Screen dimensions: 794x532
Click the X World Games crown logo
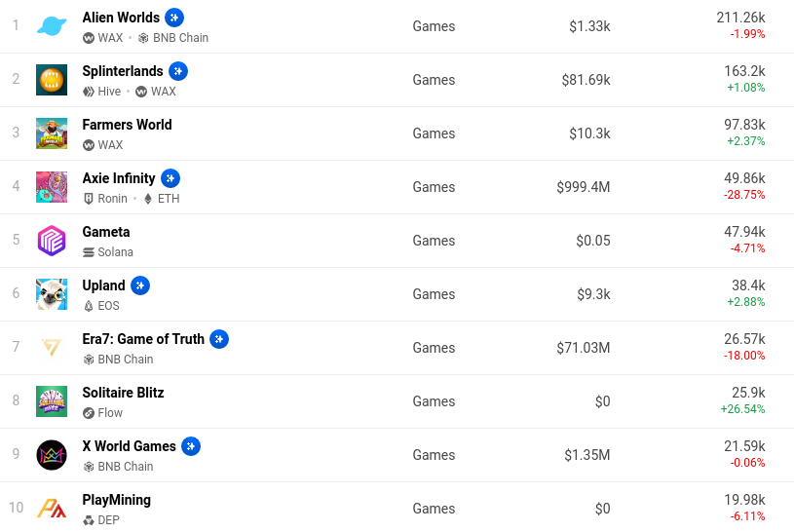pos(52,455)
